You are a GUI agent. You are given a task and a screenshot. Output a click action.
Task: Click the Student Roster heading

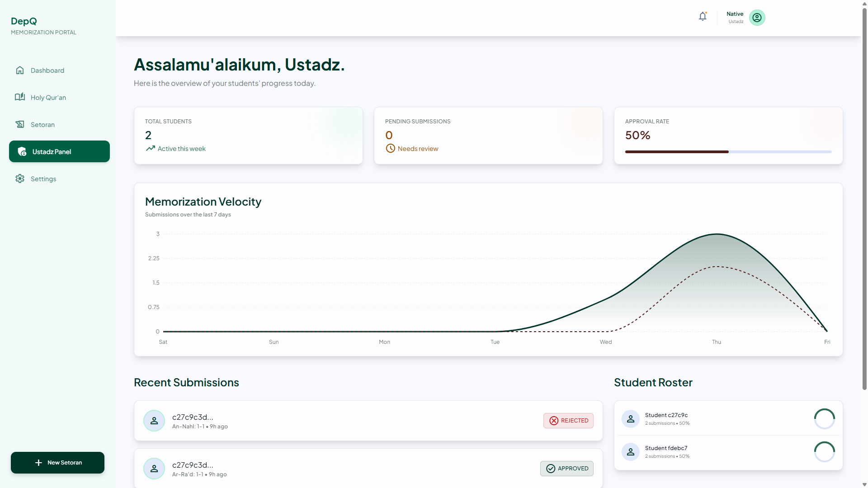coord(653,382)
